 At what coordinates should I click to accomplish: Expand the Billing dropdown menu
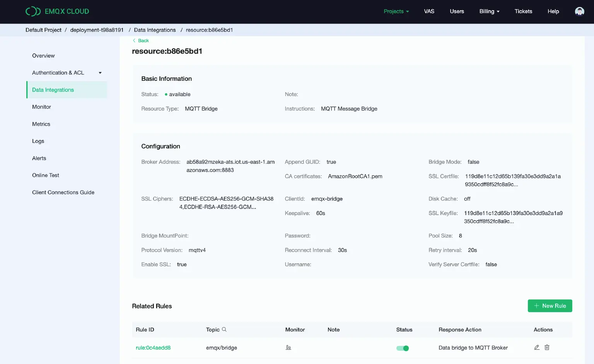click(x=489, y=12)
